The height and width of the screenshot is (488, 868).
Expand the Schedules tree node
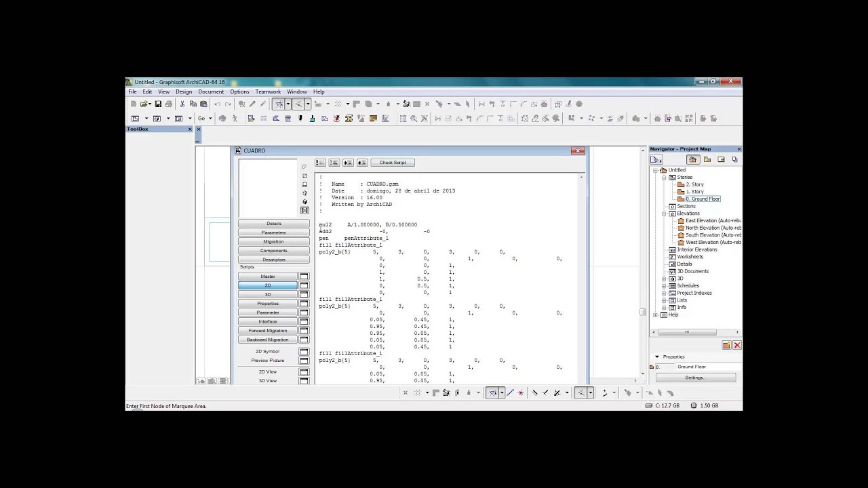(x=665, y=286)
